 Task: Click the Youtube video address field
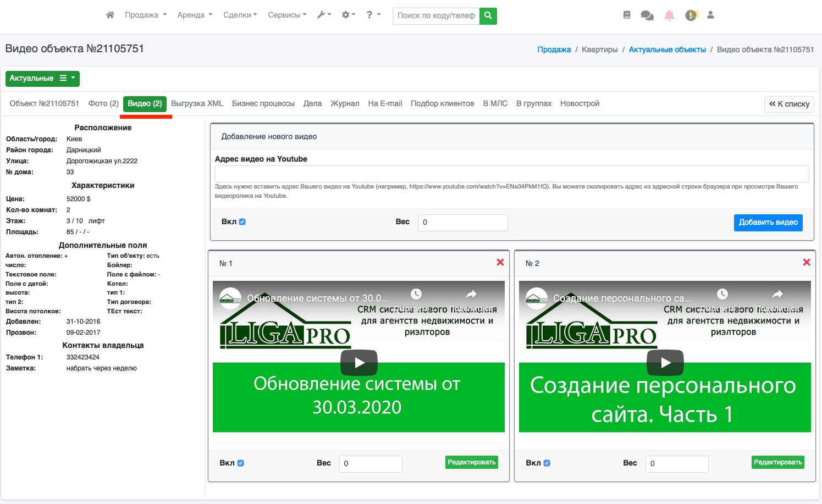(x=511, y=174)
